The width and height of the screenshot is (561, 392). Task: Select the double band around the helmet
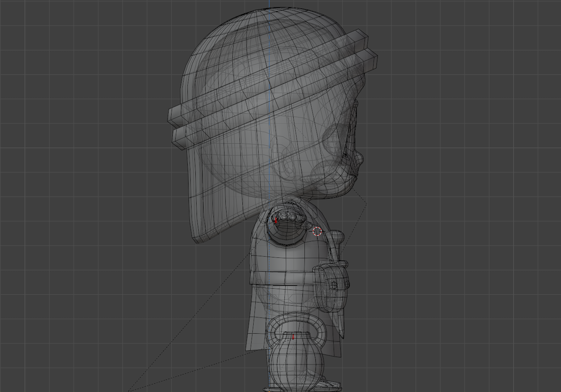[273, 90]
